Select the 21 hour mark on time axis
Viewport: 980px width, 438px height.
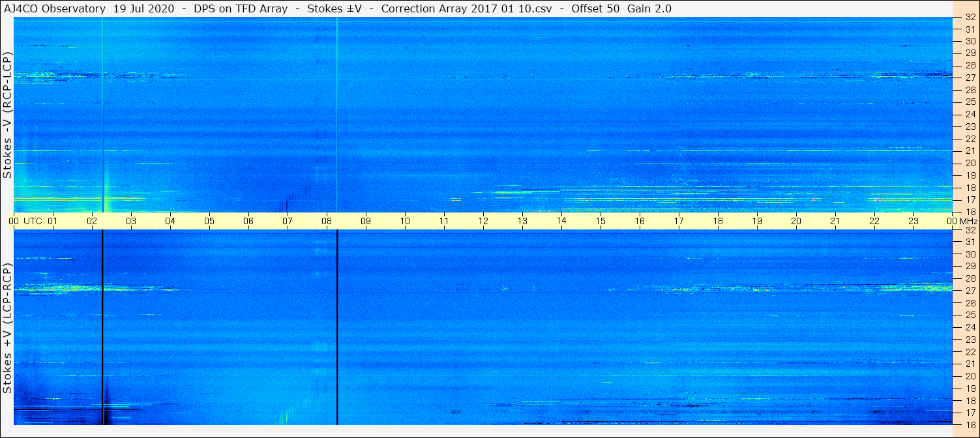tap(835, 221)
